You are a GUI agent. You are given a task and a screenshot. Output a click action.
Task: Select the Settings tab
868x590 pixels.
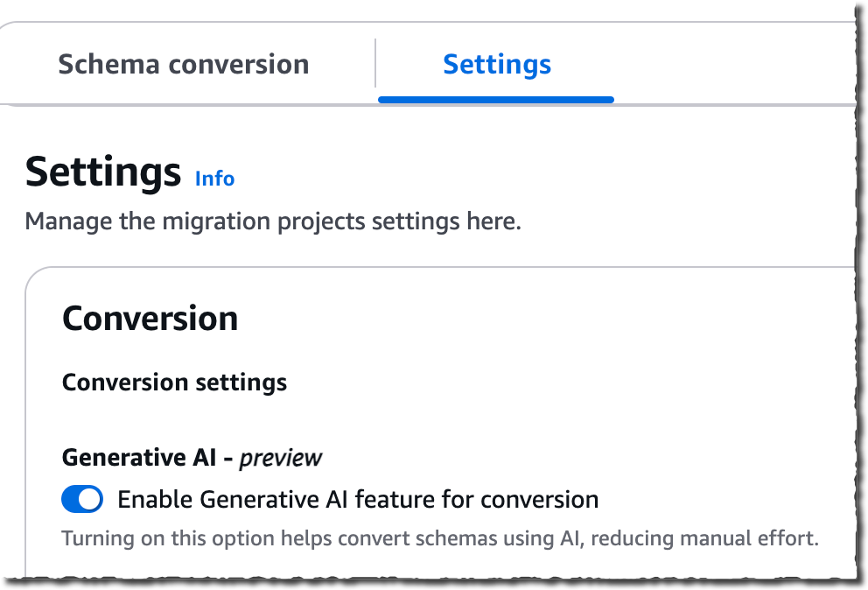[496, 63]
